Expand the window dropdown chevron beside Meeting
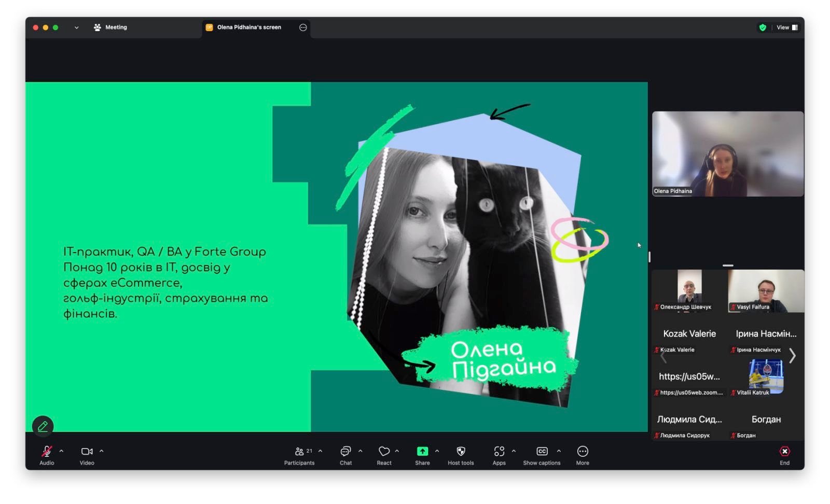Image resolution: width=830 pixels, height=504 pixels. tap(77, 27)
